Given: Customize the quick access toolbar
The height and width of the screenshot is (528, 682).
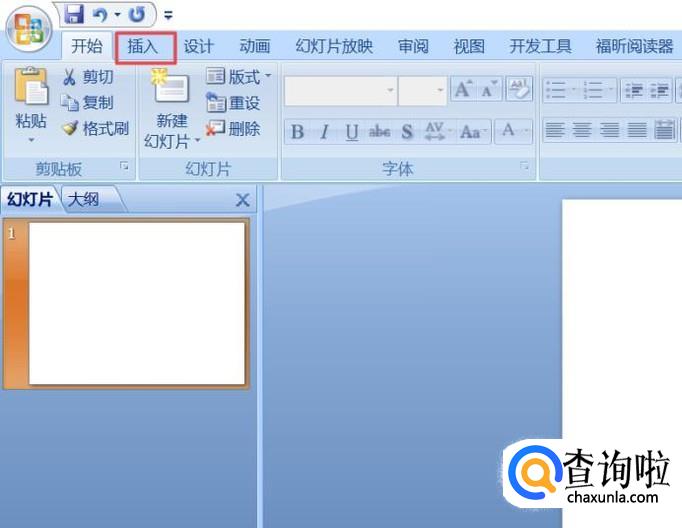Looking at the screenshot, I should (x=168, y=16).
